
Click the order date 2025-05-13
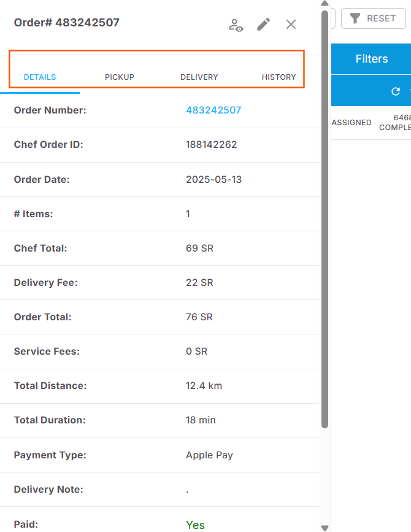pos(213,180)
